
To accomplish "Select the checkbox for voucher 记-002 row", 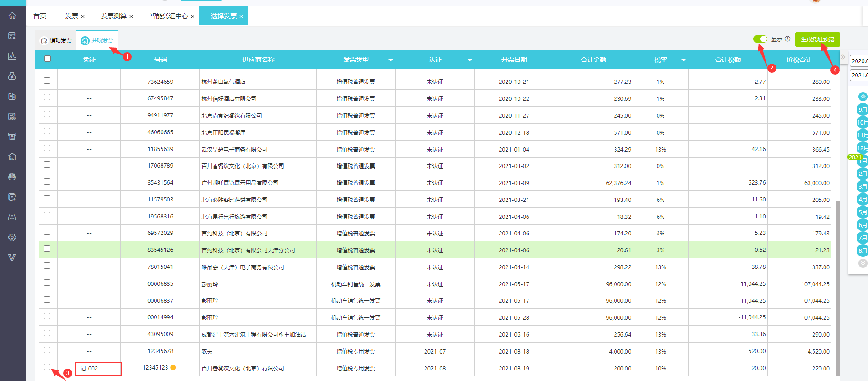I will coord(47,367).
